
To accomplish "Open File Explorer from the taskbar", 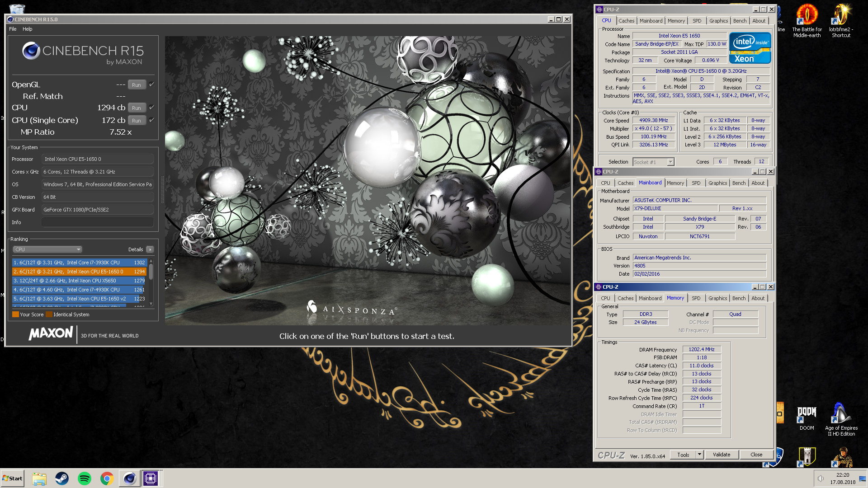I will pos(39,479).
